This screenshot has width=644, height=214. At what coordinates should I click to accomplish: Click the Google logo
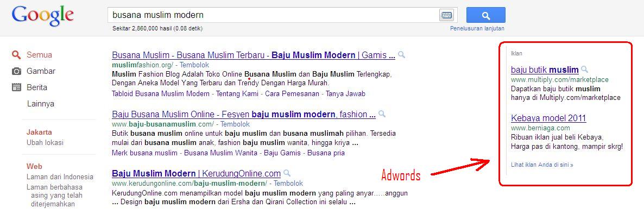pos(43,16)
